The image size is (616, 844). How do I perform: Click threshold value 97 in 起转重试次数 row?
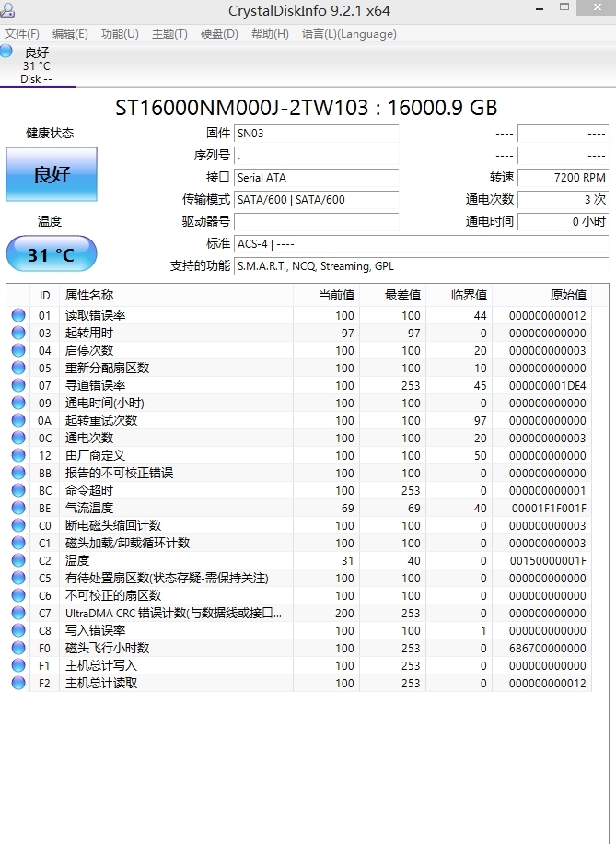coord(480,420)
